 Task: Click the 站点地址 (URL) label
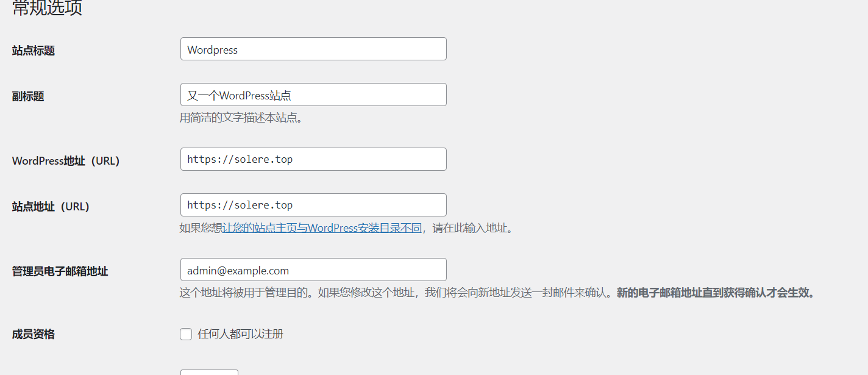pos(51,207)
